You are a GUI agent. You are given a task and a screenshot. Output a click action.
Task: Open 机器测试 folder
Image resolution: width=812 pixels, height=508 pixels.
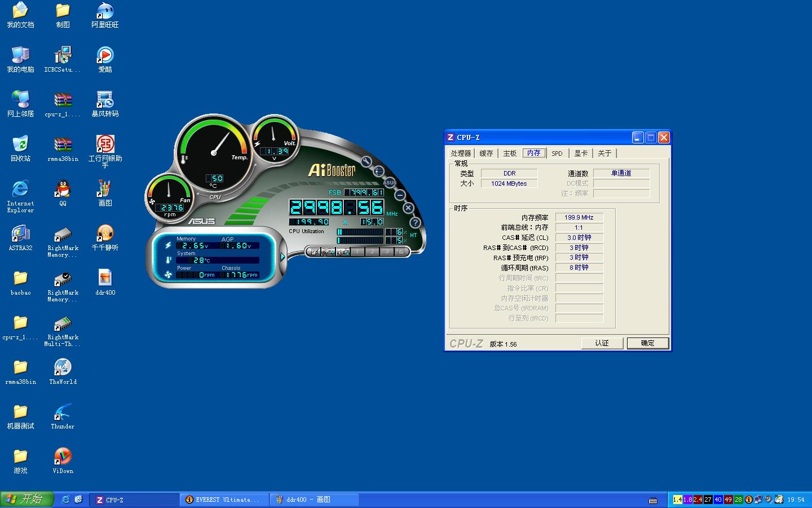tap(20, 417)
